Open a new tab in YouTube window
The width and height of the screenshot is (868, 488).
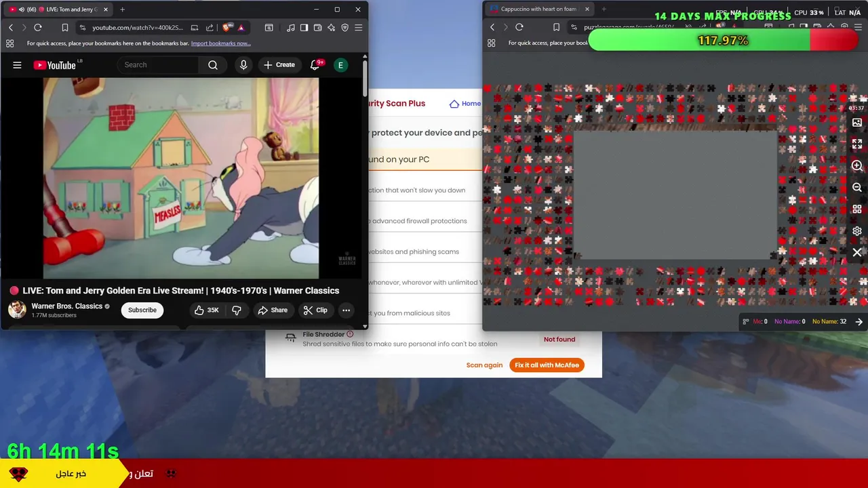coord(123,9)
